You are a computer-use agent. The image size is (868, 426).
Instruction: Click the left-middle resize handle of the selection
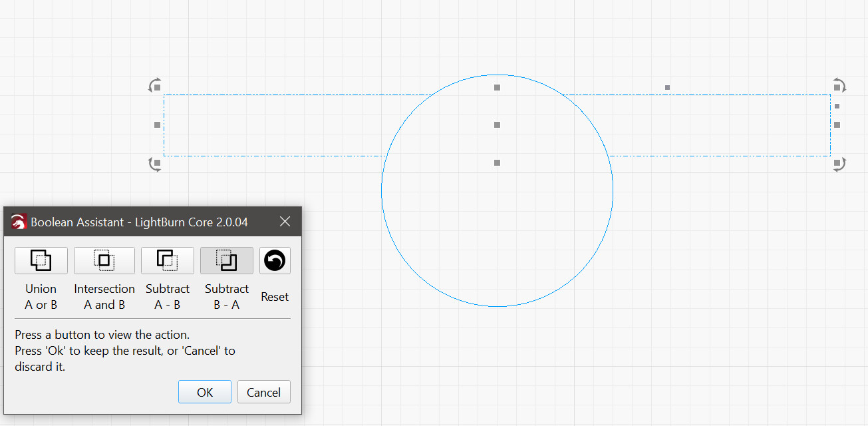158,124
